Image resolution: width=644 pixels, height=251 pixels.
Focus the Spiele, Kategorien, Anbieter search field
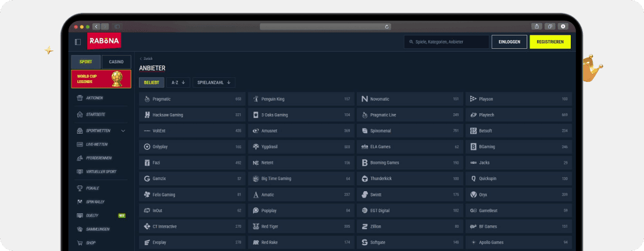pos(446,42)
